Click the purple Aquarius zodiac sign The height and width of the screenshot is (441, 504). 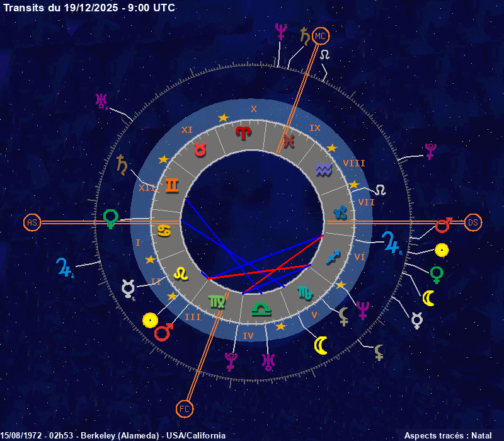(x=323, y=169)
